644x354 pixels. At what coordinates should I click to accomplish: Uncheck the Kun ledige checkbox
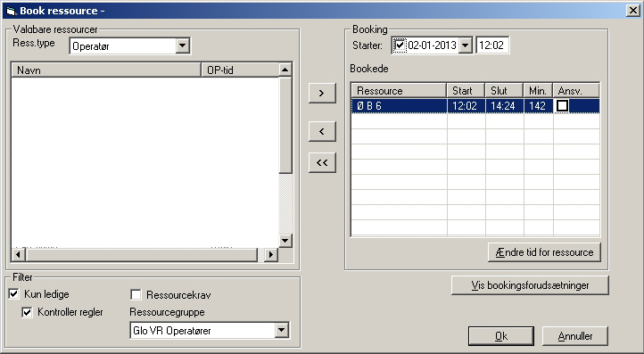[x=14, y=293]
